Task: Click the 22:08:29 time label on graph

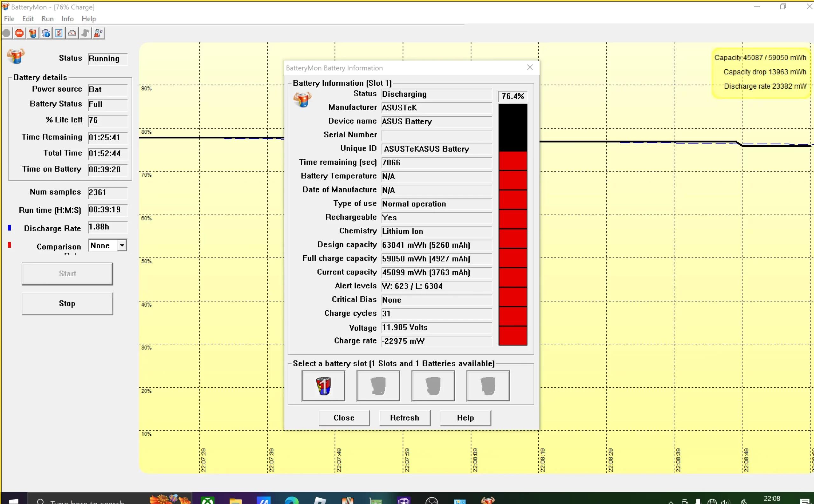Action: pos(610,460)
